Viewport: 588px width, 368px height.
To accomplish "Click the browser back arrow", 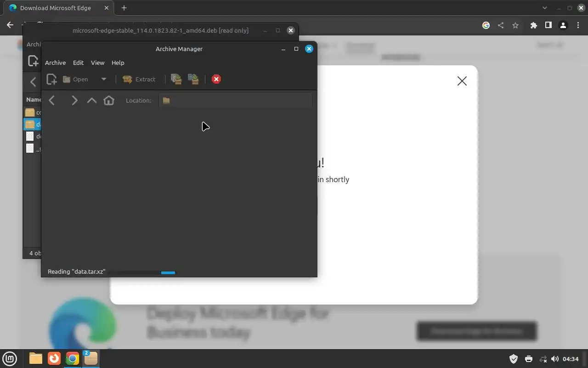I will [10, 25].
